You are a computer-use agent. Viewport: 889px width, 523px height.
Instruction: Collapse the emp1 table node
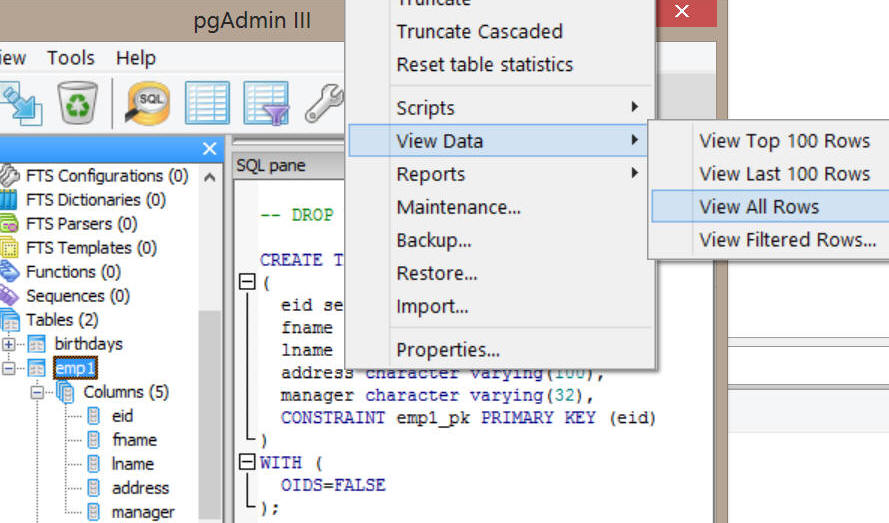point(9,368)
